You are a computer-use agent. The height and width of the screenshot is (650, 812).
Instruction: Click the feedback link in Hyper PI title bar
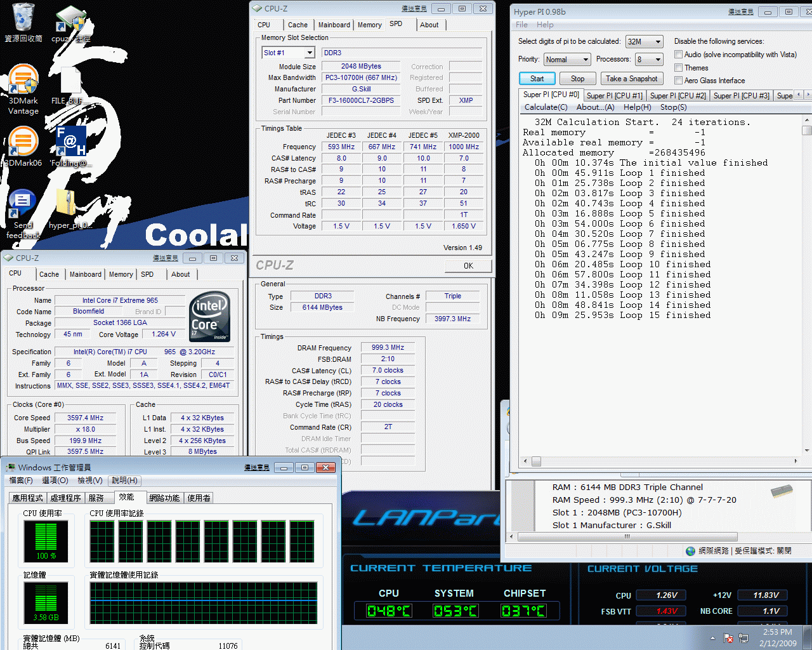point(740,11)
